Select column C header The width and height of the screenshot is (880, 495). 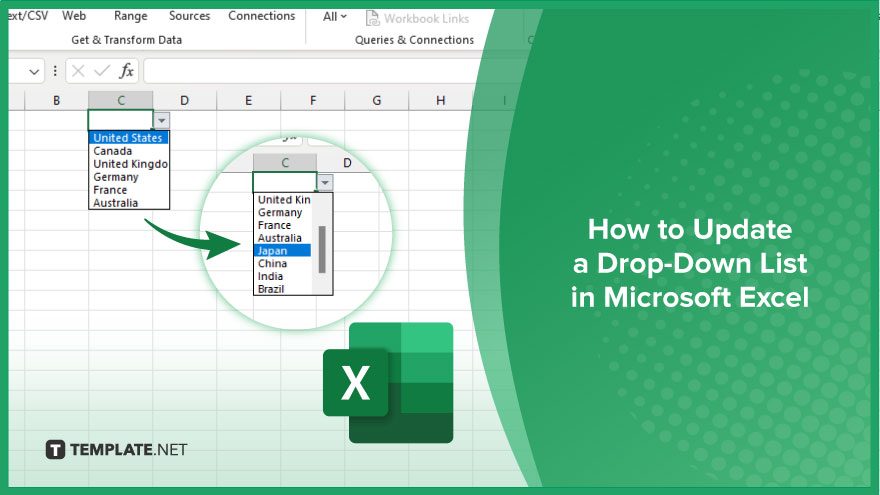point(121,100)
